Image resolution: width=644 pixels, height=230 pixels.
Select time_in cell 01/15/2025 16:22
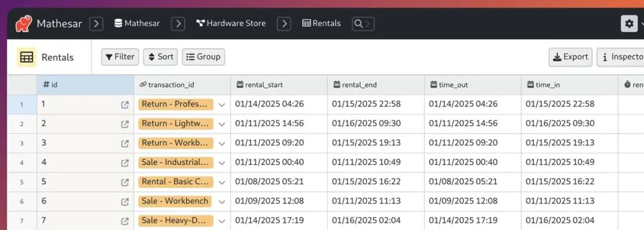click(x=570, y=182)
